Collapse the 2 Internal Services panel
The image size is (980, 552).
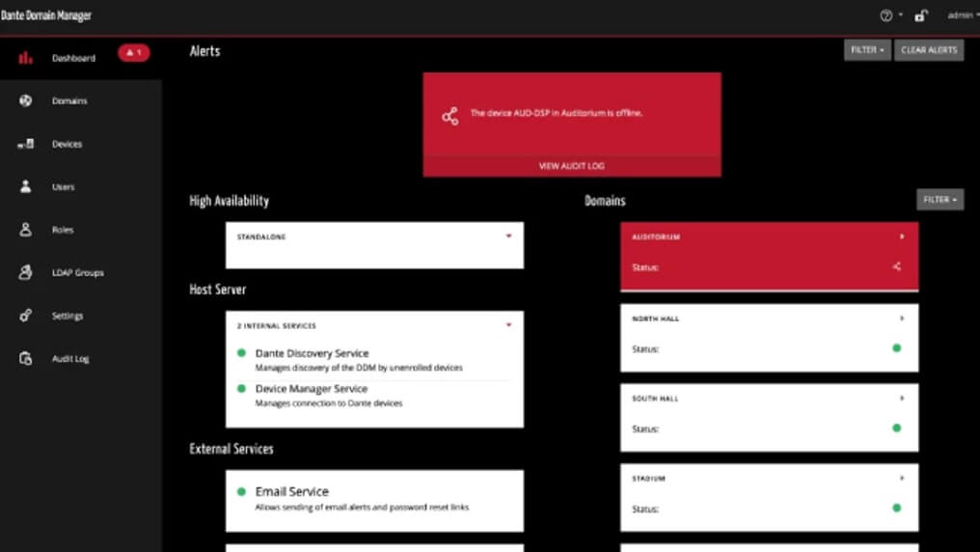coord(508,325)
